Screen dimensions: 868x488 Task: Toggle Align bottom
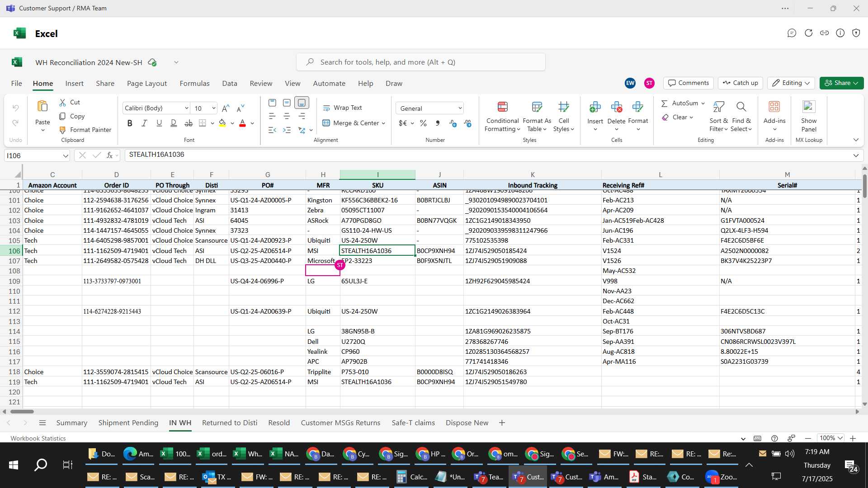click(302, 103)
